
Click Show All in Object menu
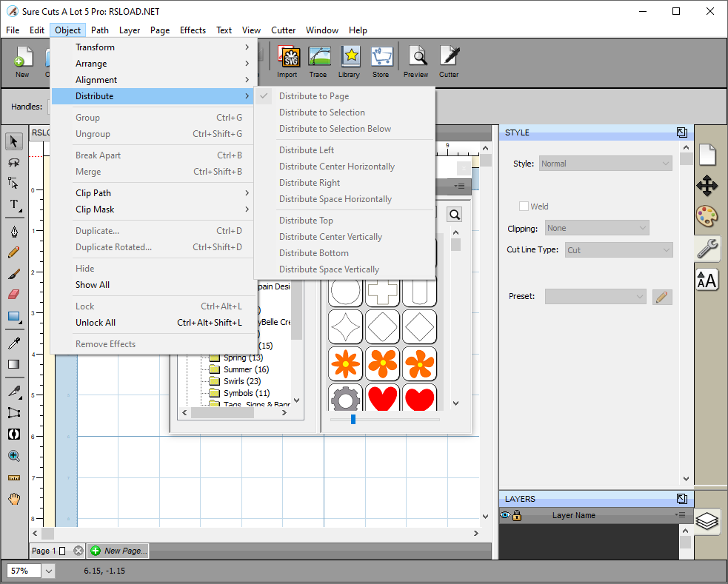coord(153,285)
